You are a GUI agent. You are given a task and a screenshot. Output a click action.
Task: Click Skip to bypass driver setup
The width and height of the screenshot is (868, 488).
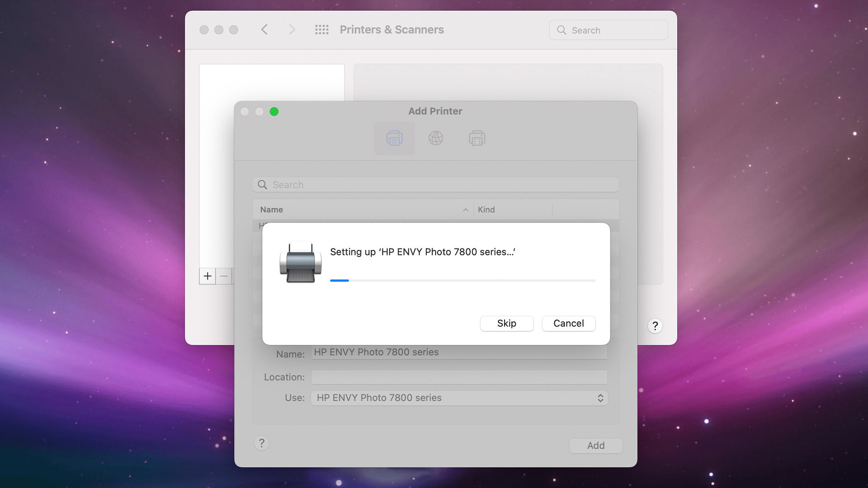tap(507, 323)
